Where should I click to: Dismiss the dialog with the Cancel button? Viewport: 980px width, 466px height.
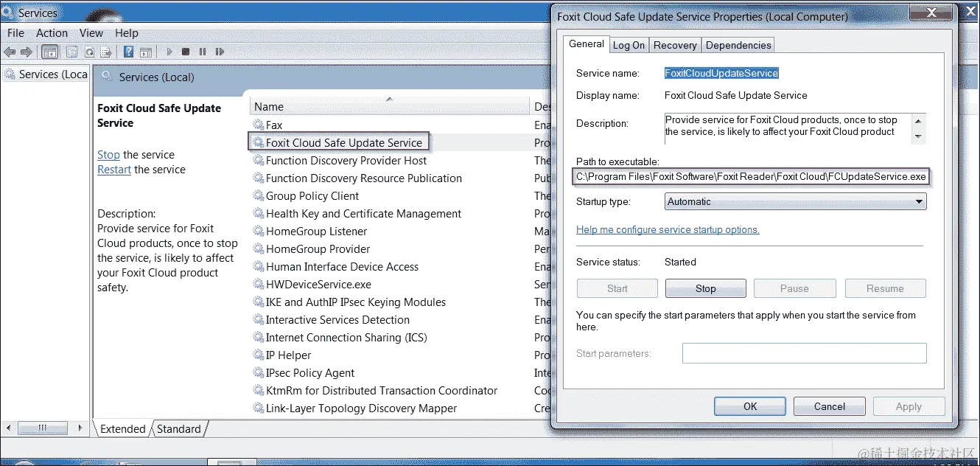coord(830,406)
